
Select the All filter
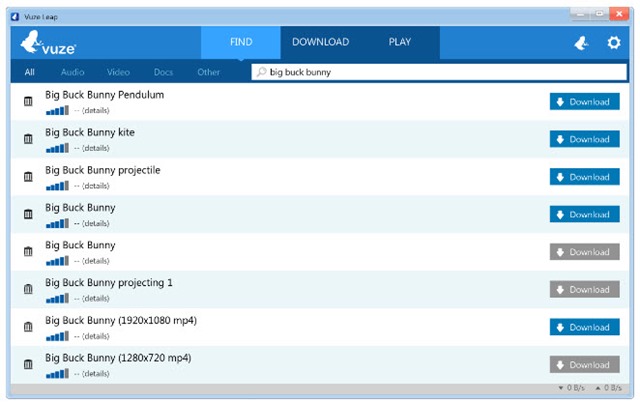[x=29, y=72]
